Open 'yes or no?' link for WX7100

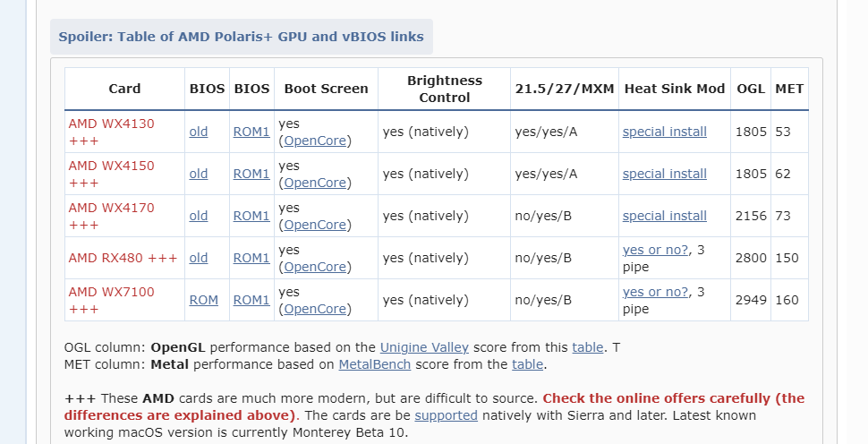pos(655,292)
